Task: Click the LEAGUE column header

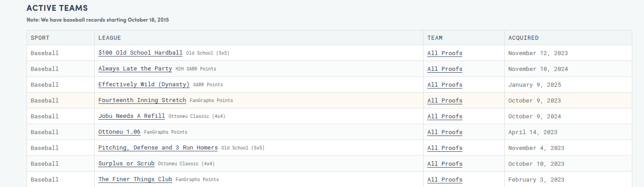Action: pos(110,38)
